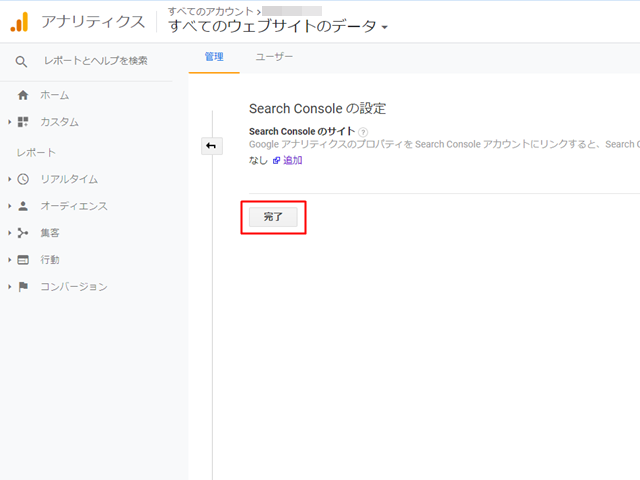Open リアルタイム report menu
This screenshot has height=480, width=640.
(69, 179)
